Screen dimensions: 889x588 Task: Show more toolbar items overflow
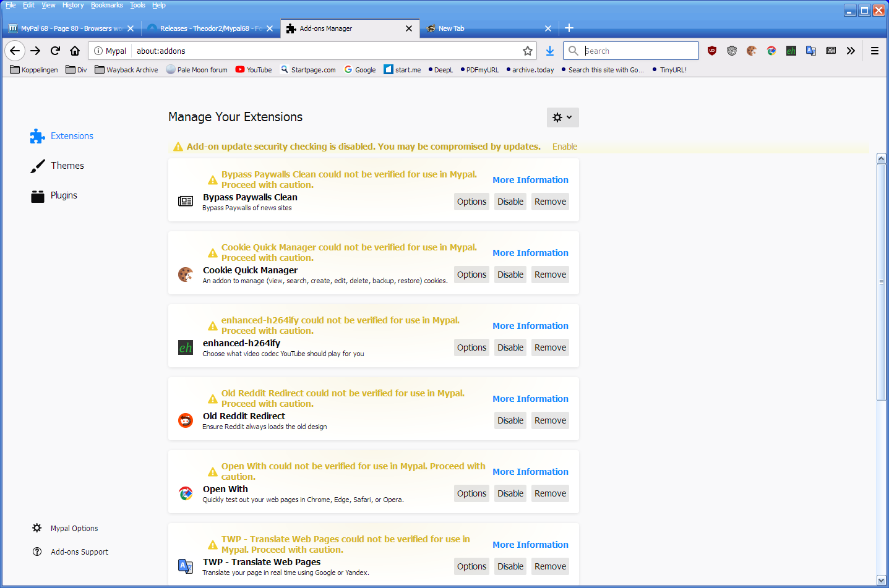coord(851,51)
